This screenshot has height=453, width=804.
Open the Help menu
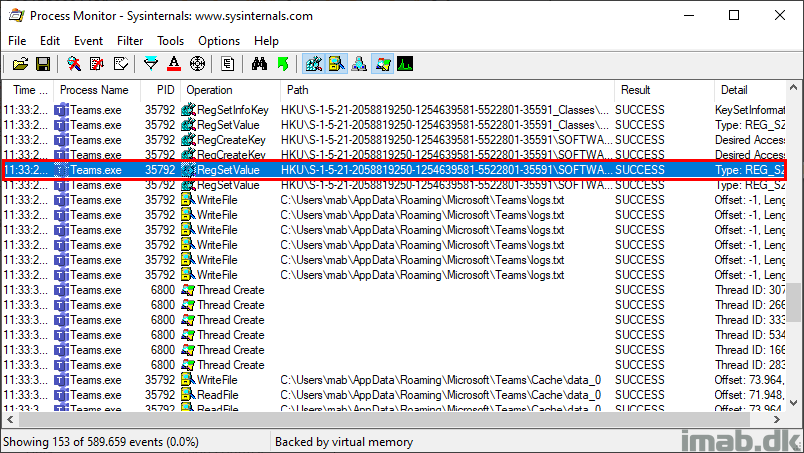[266, 41]
